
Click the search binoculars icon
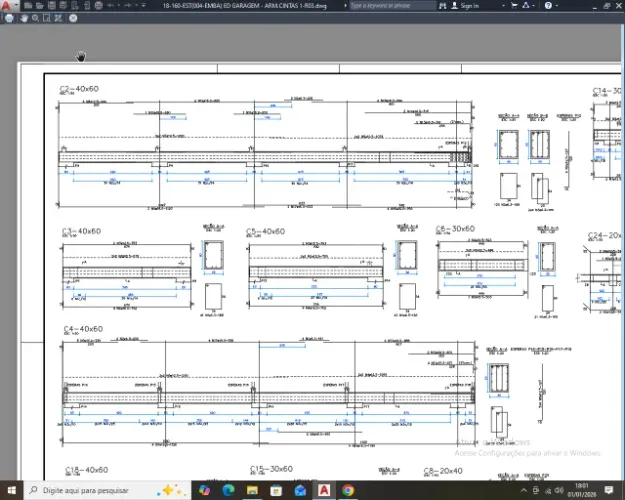442,6
